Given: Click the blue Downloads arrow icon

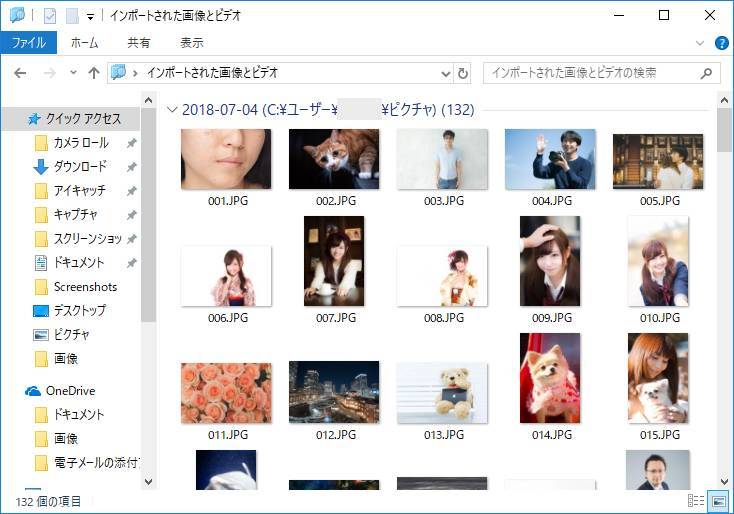Looking at the screenshot, I should (41, 167).
